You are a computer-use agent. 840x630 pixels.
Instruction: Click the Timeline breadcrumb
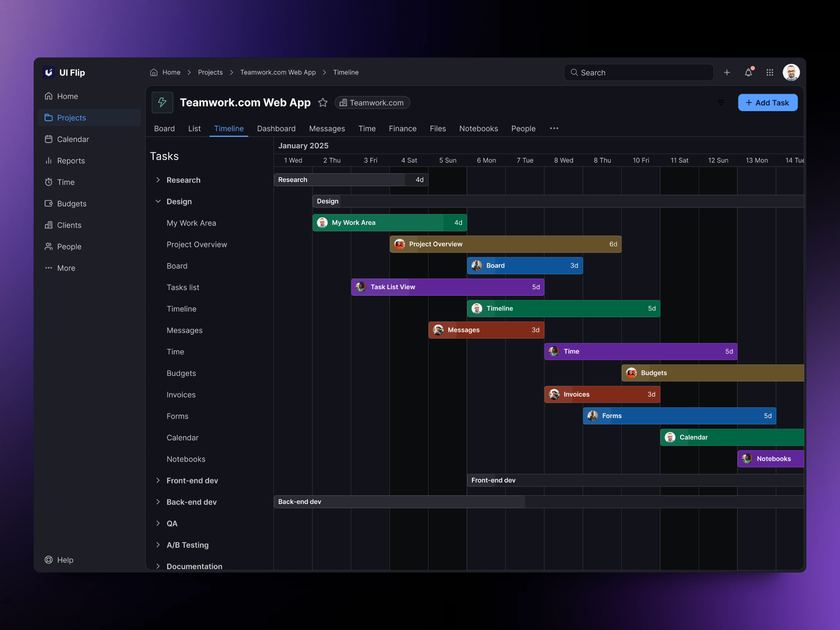346,72
